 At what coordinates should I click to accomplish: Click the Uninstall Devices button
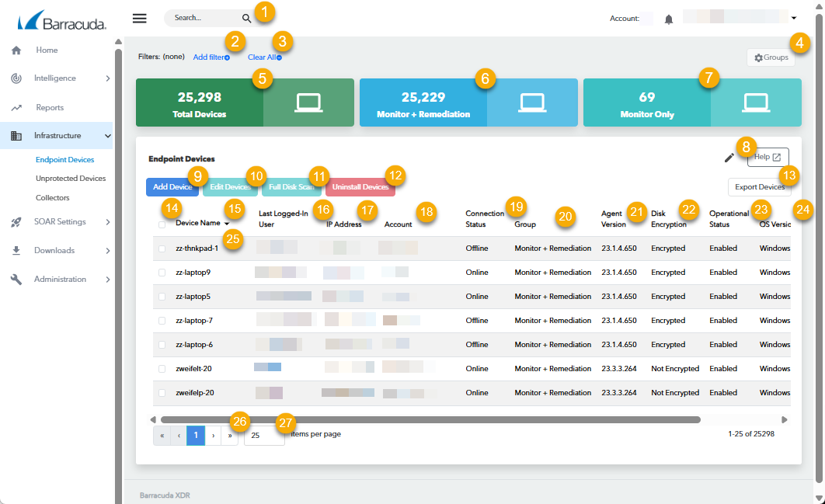click(x=360, y=186)
